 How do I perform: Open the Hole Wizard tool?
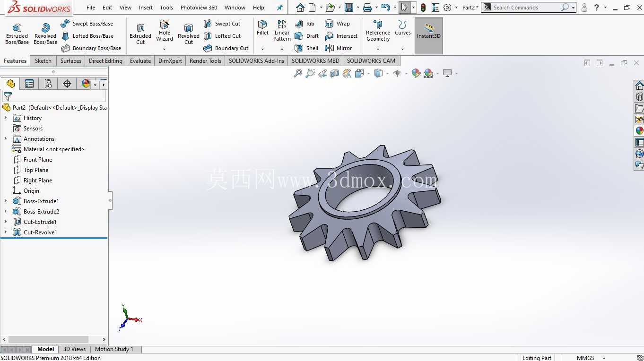(165, 31)
